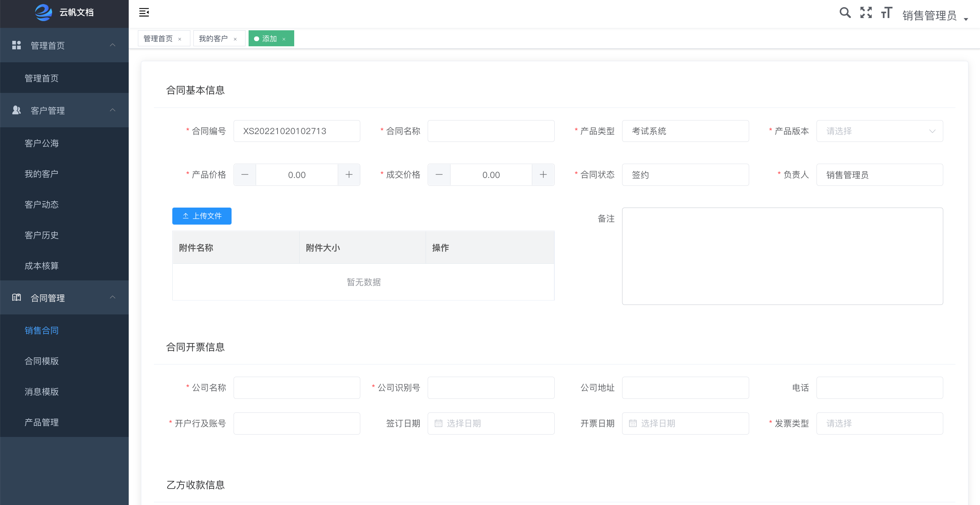Focus the 开户行及账号 input field
Image resolution: width=980 pixels, height=505 pixels.
tap(297, 423)
